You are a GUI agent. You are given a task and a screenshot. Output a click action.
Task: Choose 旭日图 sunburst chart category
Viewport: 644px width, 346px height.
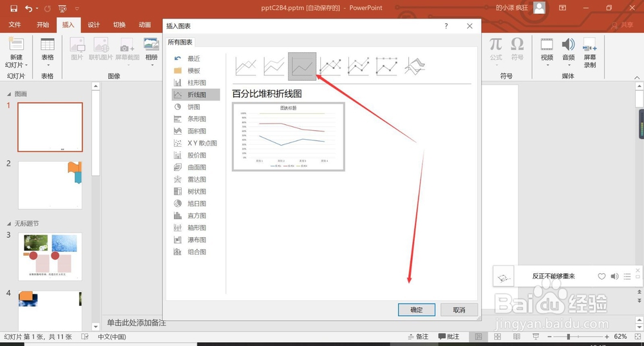pyautogui.click(x=196, y=204)
